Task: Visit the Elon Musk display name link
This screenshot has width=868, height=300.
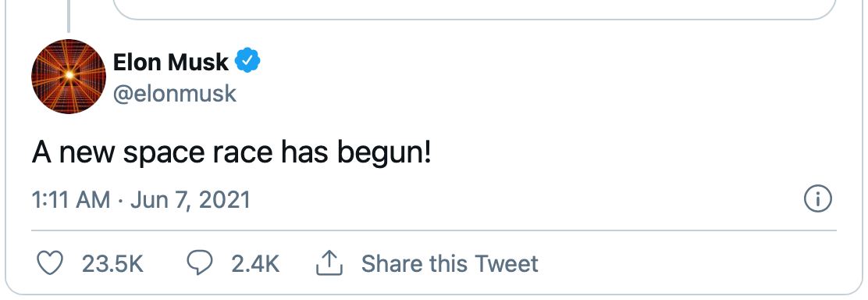Action: 170,62
